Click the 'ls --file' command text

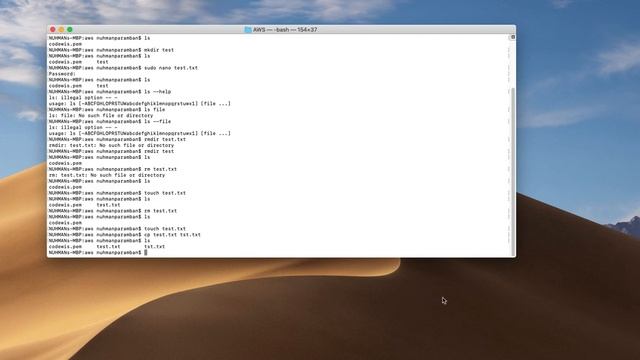coord(158,122)
